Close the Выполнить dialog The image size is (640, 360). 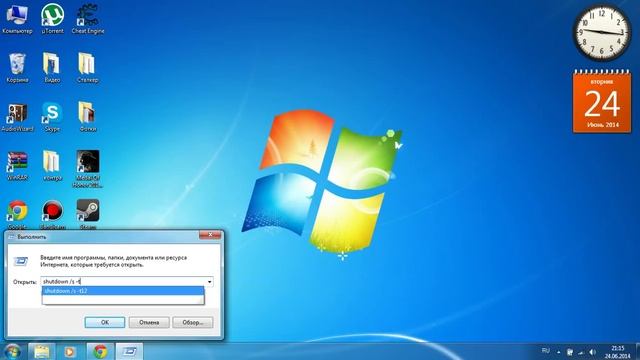210,235
